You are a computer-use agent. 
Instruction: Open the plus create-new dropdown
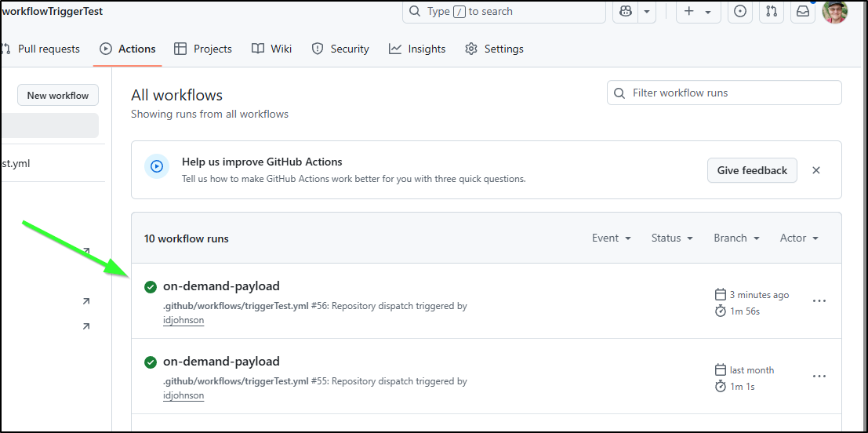pyautogui.click(x=698, y=11)
